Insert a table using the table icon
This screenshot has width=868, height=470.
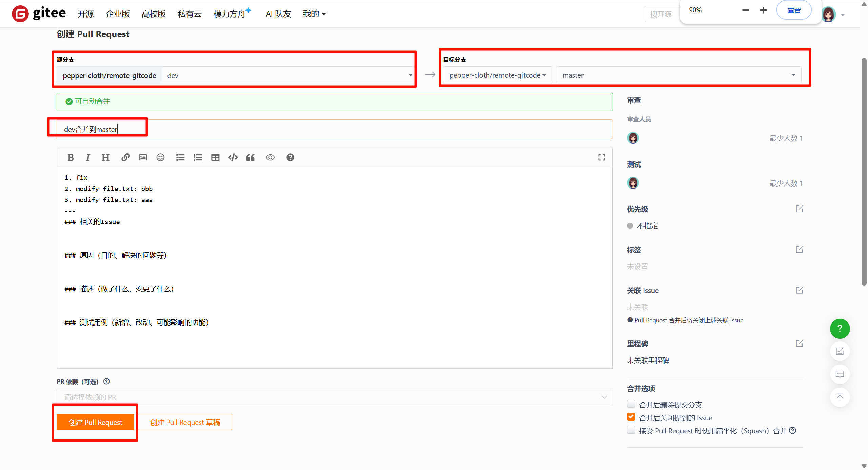(x=215, y=157)
